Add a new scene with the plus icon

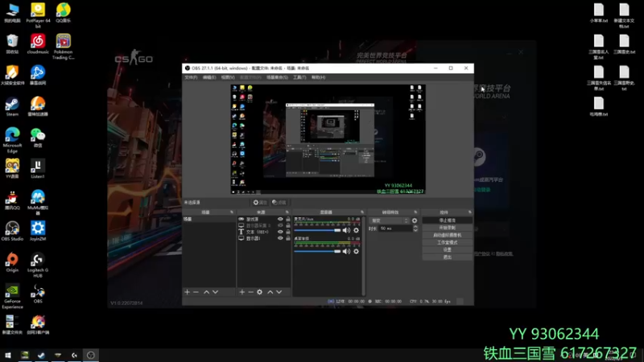(188, 292)
